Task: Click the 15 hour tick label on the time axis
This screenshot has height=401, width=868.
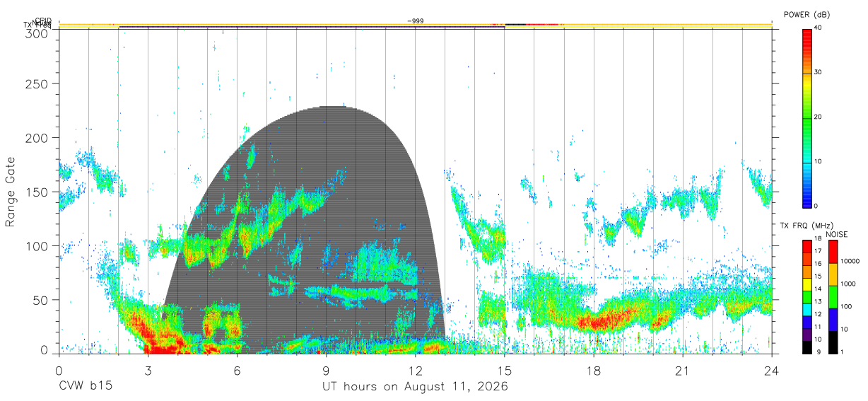Action: pyautogui.click(x=504, y=370)
